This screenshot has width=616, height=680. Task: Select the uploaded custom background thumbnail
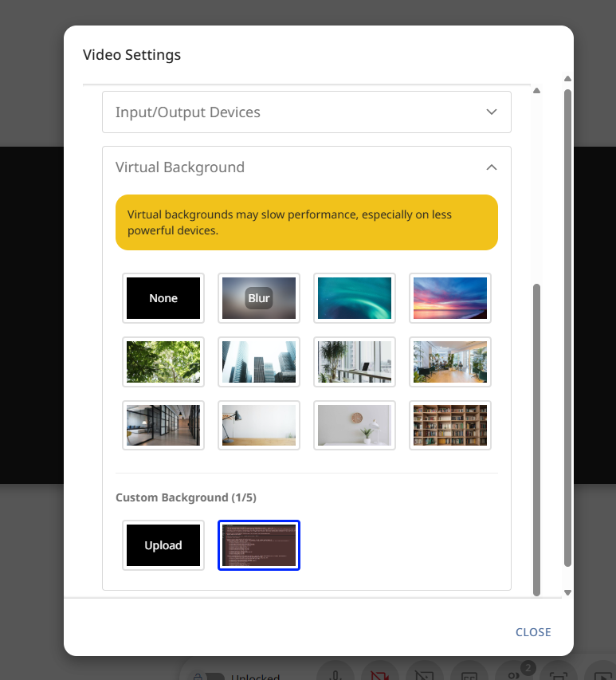click(259, 545)
